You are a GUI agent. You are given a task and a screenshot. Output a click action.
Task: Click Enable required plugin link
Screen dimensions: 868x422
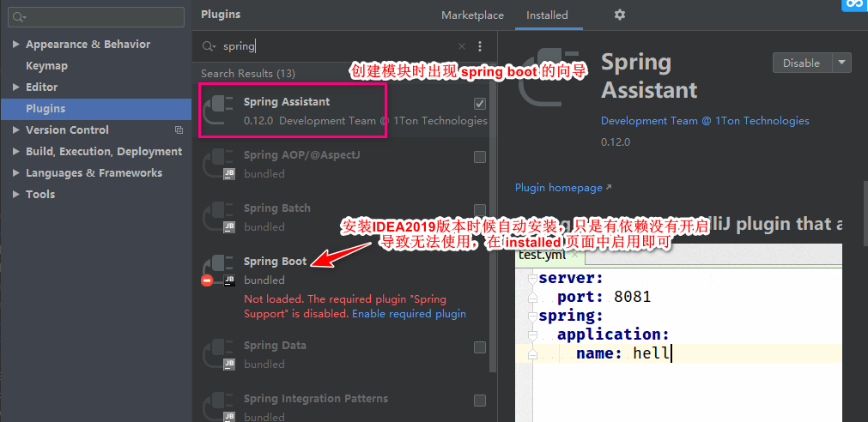point(409,314)
